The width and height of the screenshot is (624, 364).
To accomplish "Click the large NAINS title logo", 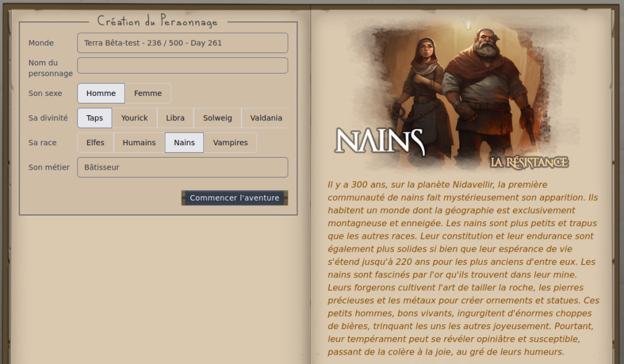I will pyautogui.click(x=379, y=141).
